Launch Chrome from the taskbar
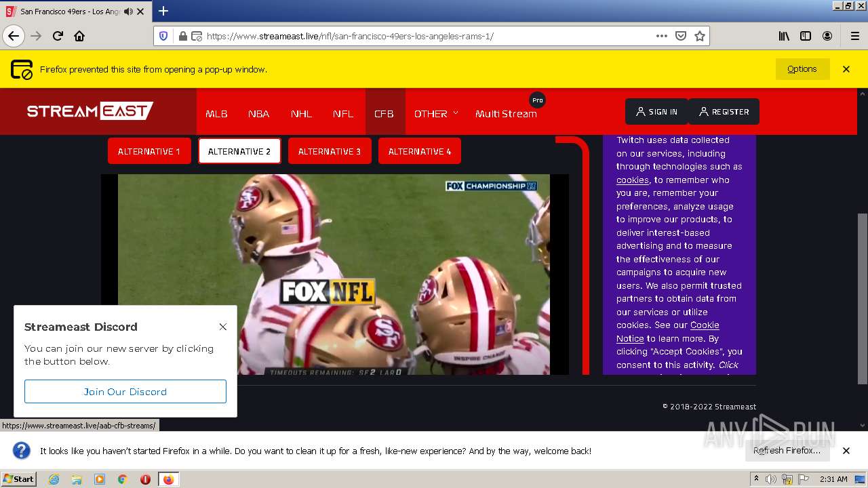 (122, 479)
